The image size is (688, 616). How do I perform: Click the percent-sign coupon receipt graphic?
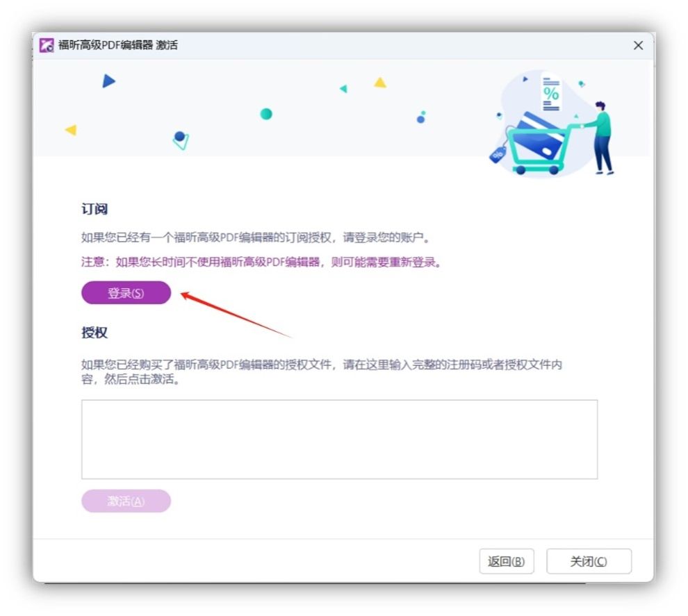pyautogui.click(x=551, y=94)
